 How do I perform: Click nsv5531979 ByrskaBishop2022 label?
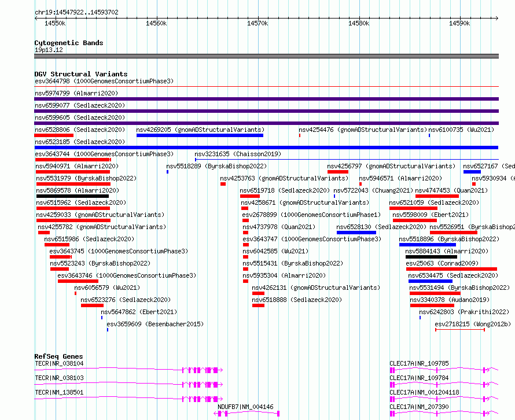pos(86,178)
